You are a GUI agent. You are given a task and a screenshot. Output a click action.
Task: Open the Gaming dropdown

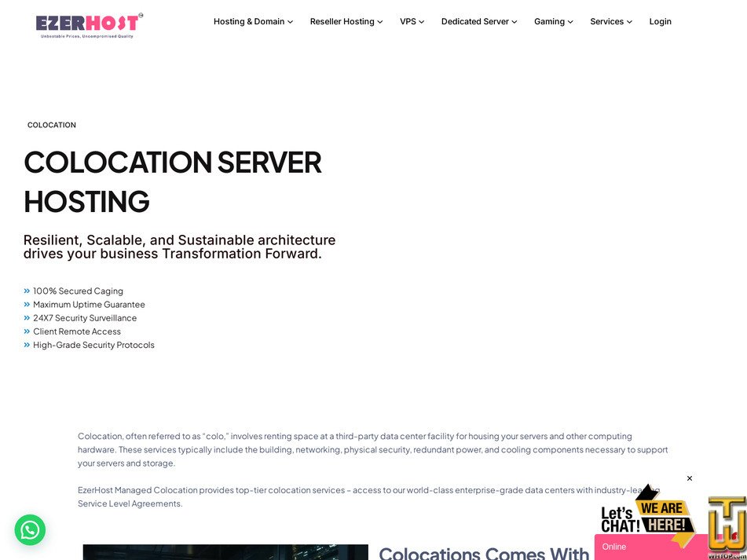[553, 21]
